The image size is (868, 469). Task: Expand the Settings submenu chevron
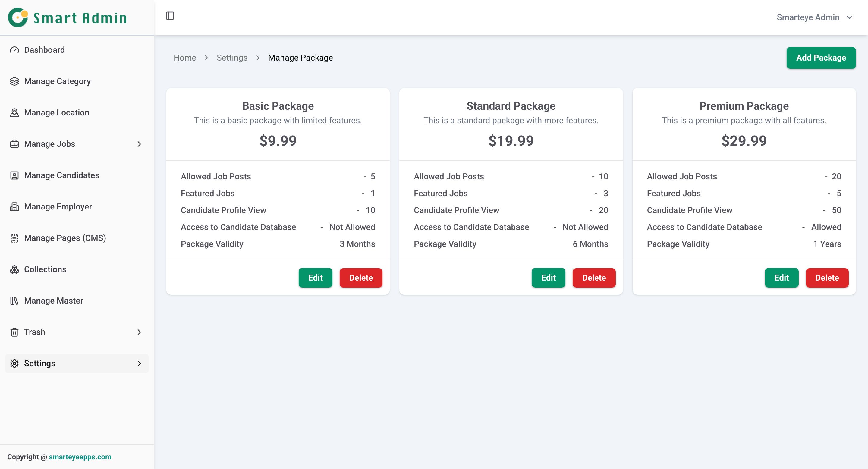click(x=139, y=363)
